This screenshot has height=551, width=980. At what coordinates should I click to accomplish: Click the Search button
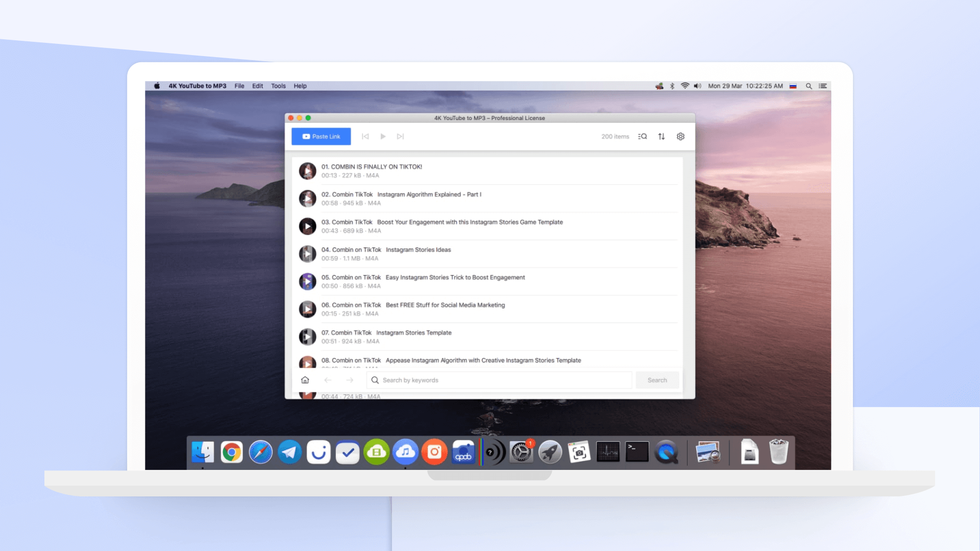656,380
